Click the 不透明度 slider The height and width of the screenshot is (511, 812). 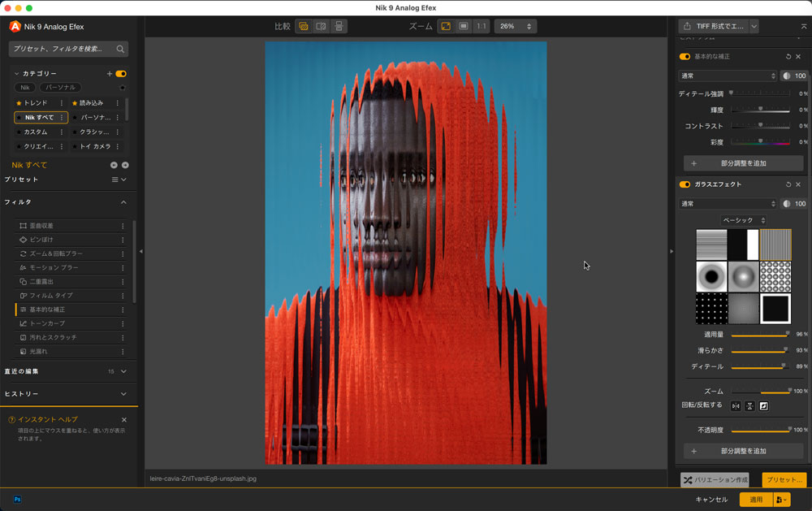[x=760, y=430]
